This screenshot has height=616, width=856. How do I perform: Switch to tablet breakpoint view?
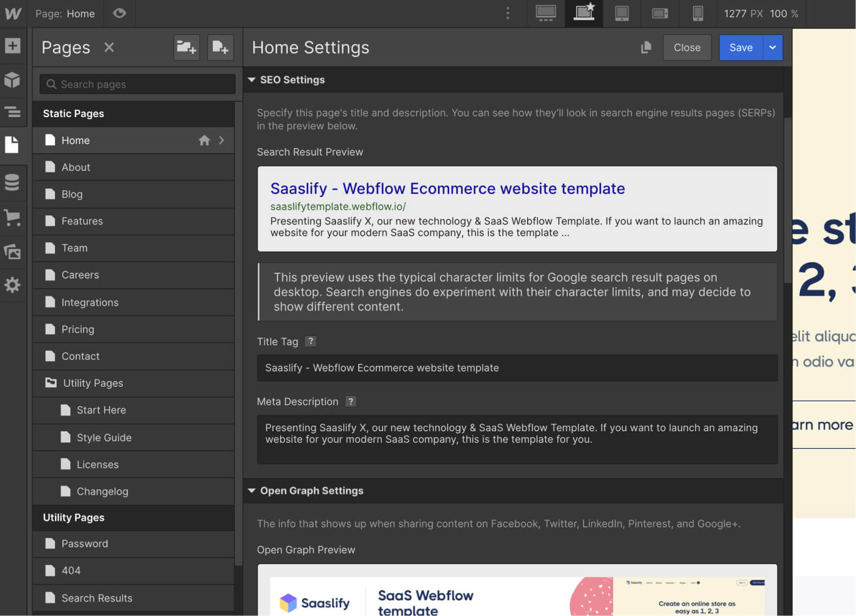(x=622, y=13)
